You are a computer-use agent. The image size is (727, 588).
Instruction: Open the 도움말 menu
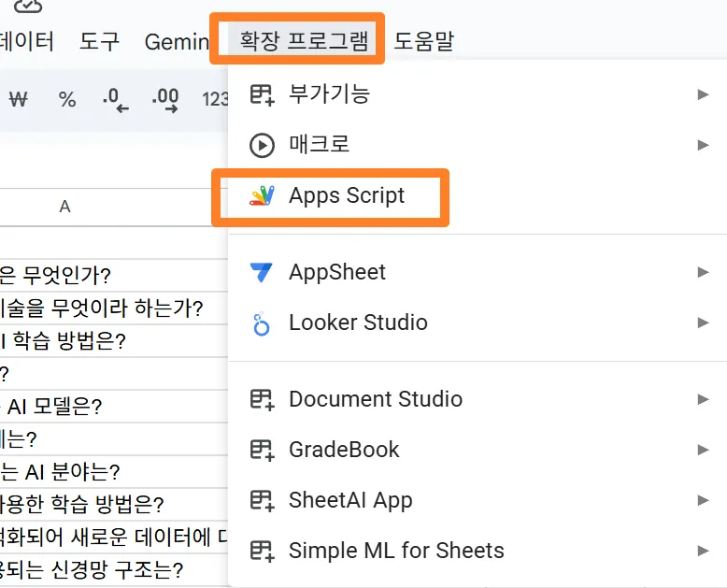pyautogui.click(x=424, y=41)
